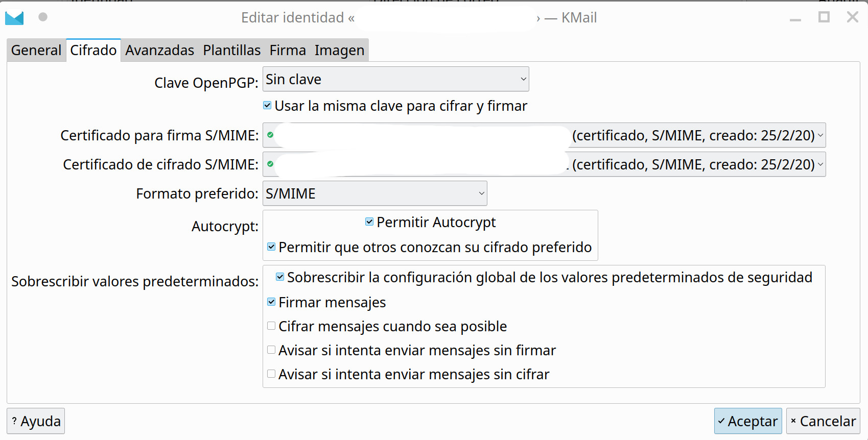
Task: Click the green status icon in signing certificate field
Action: (x=270, y=135)
